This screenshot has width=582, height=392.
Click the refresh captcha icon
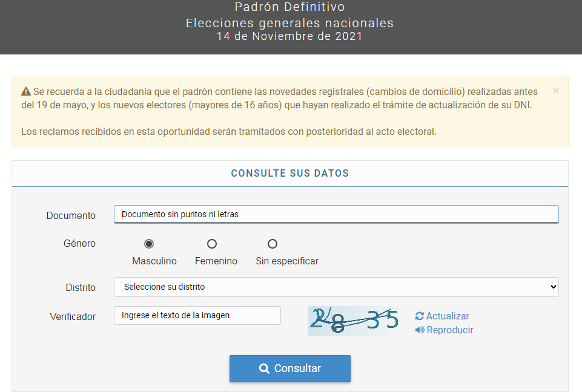tap(418, 315)
